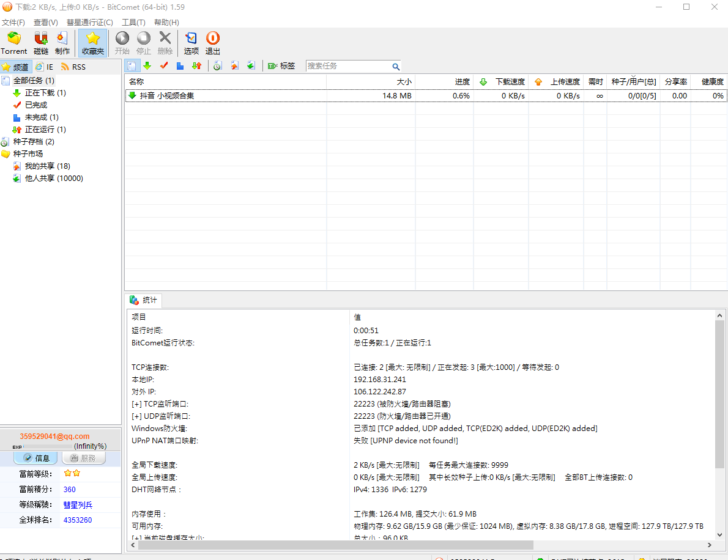Open the 统计 statistics tab
Viewport: 728px width, 560px height.
144,300
